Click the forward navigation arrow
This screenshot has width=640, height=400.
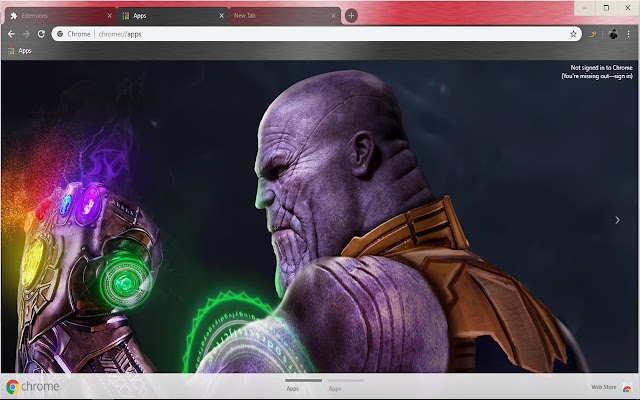(26, 34)
